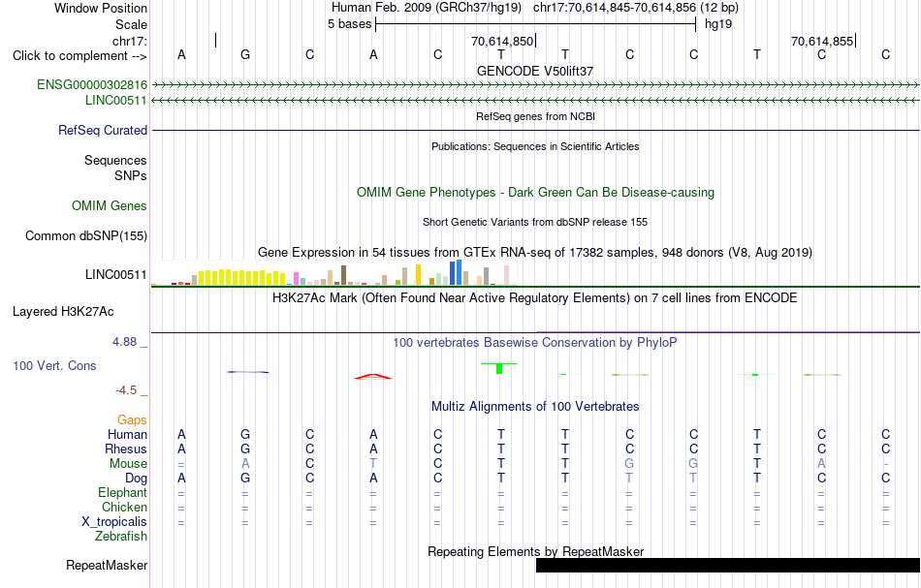This screenshot has height=588, width=921.
Task: Click Repeating Elements by RepeatMasker title
Action: tap(535, 551)
